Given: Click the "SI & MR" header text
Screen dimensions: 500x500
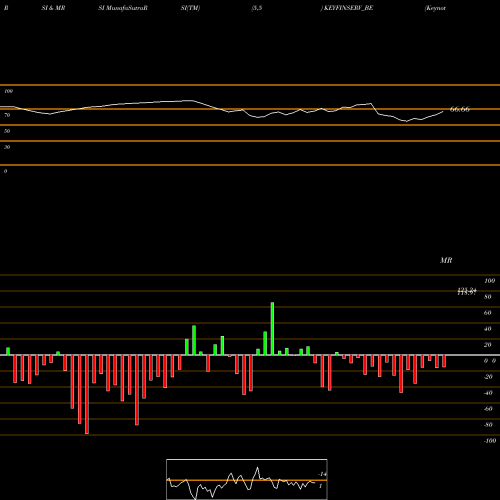Looking at the screenshot, I should [53, 8].
